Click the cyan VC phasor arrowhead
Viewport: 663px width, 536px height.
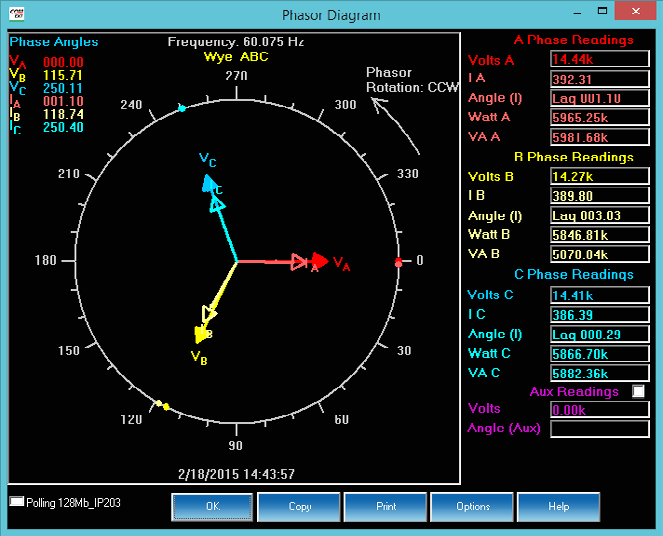click(208, 184)
